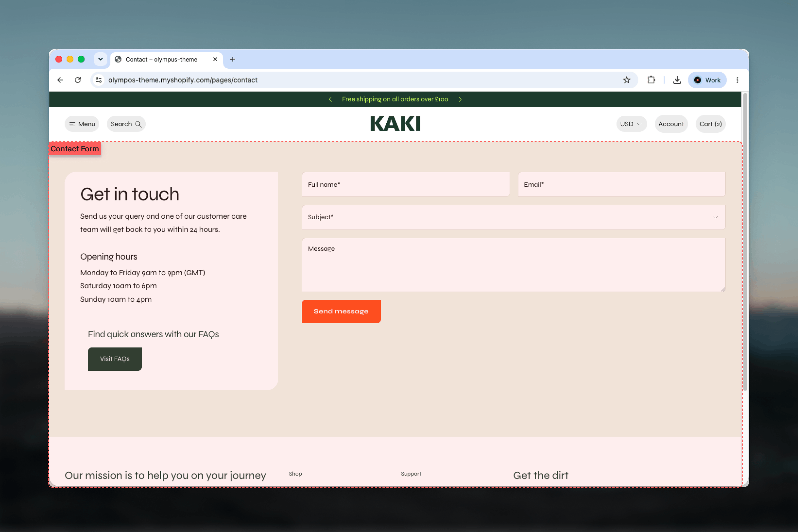Focus the browser address bar URL
Screen dimensions: 798x532
coord(183,80)
